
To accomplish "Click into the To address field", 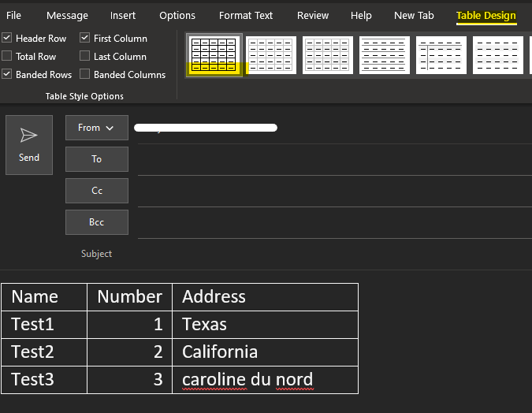I will 334,159.
